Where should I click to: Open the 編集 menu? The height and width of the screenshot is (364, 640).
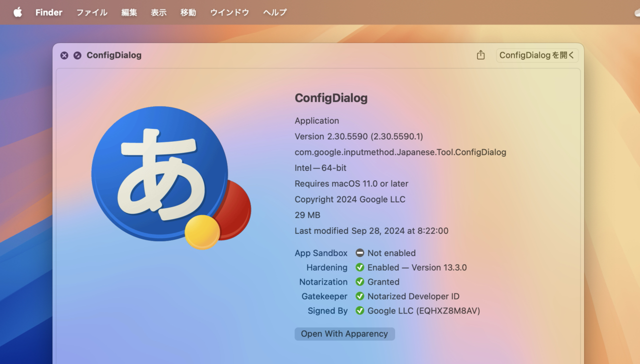click(129, 12)
